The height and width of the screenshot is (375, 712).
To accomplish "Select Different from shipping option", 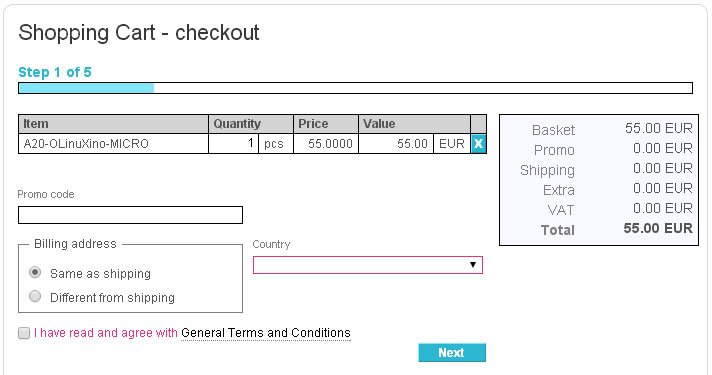I will point(35,296).
